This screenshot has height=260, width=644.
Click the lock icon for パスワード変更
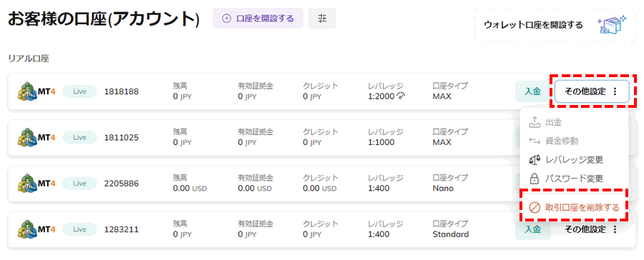534,179
